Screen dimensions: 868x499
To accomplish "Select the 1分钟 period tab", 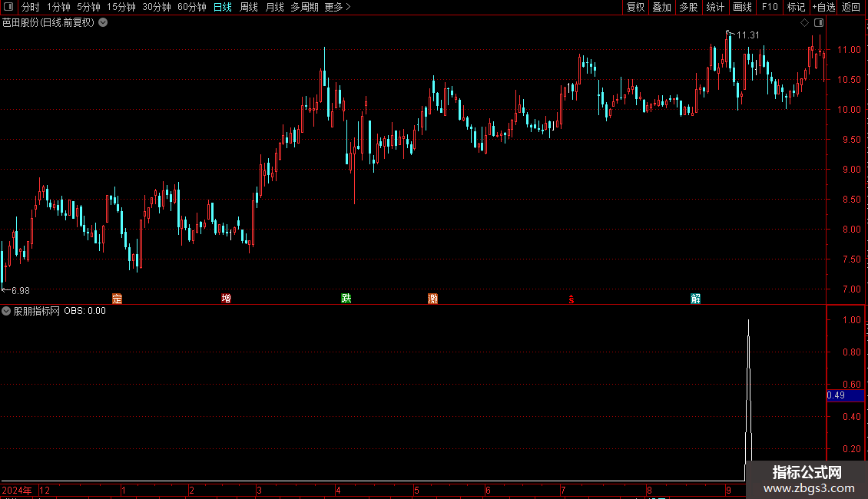I will point(58,7).
